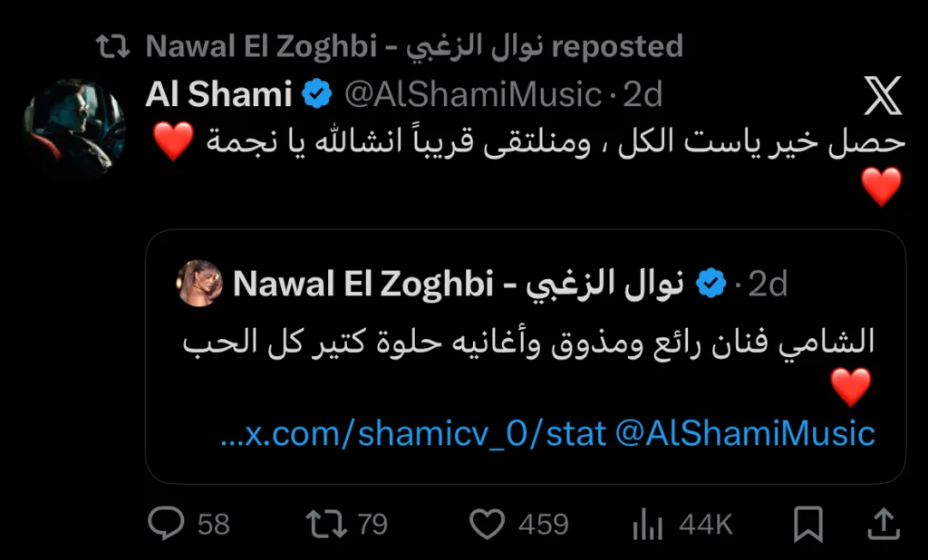Screen dimensions: 928x560
Task: Click the @AlShamiMusic mention in quoted post
Action: pyautogui.click(x=745, y=433)
